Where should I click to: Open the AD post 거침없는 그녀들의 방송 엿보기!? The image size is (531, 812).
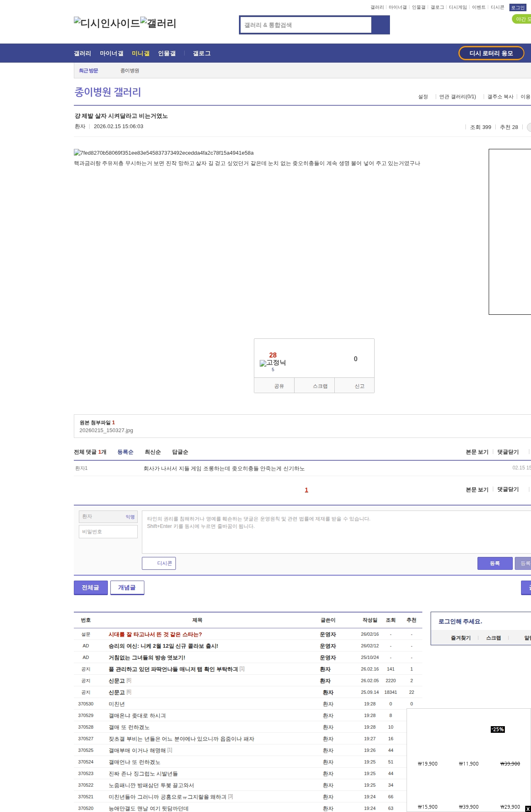[x=147, y=657]
